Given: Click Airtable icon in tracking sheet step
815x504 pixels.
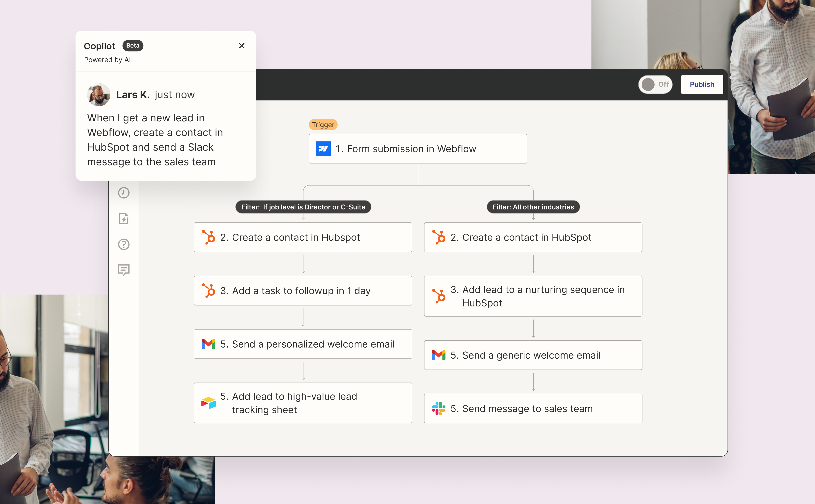Looking at the screenshot, I should pos(208,403).
